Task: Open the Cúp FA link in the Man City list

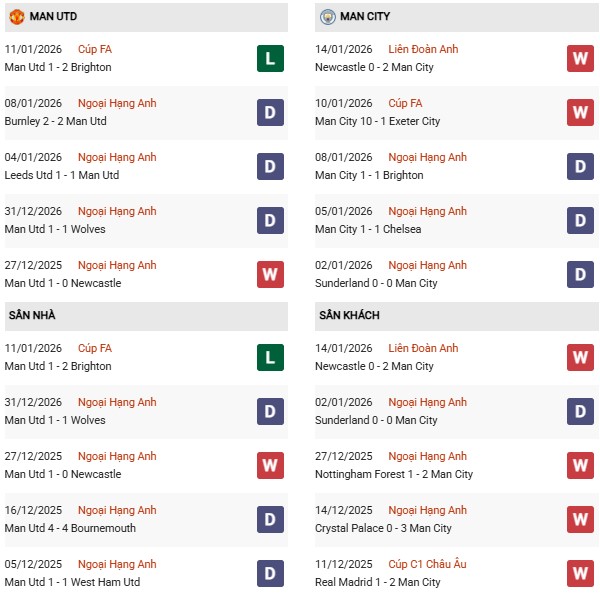Action: click(408, 103)
